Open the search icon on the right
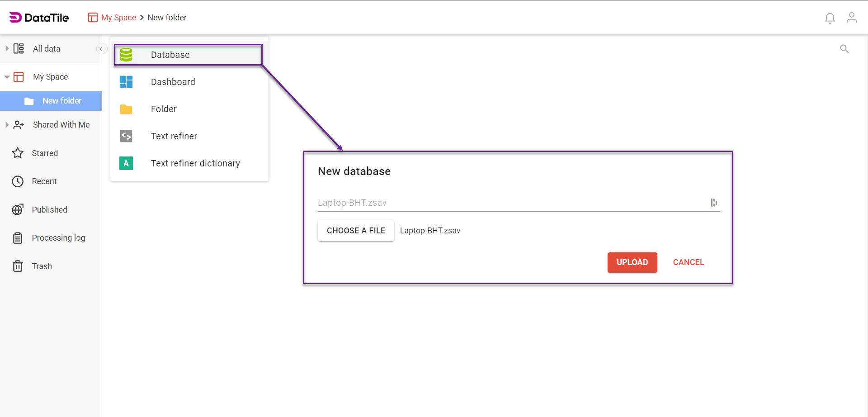 (x=844, y=48)
